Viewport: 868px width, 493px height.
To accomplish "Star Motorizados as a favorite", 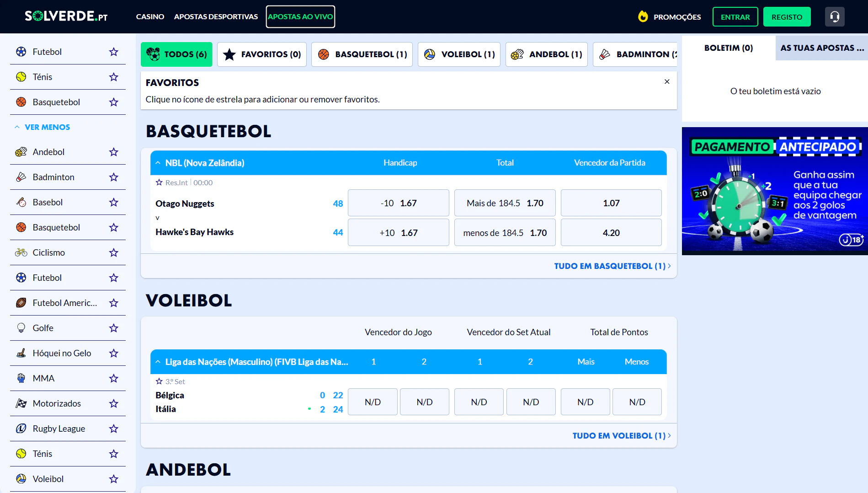I will 114,403.
